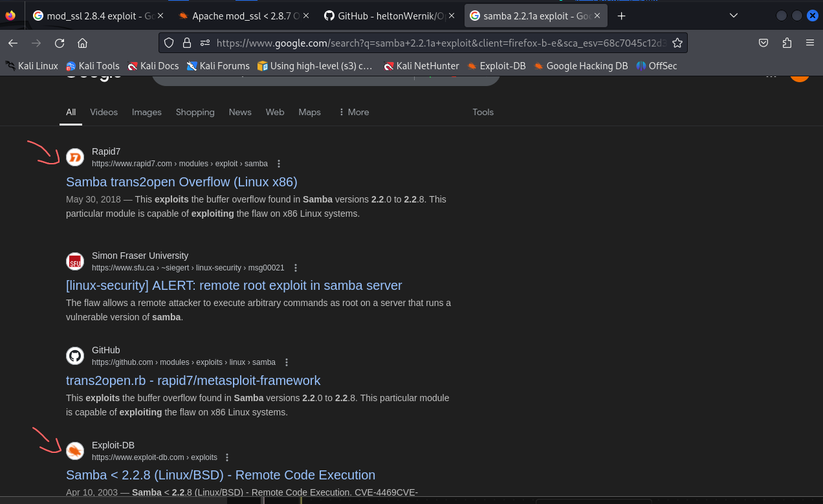Select the samba 2.2.1a exploit tab
Viewport: 823px width, 504px height.
[x=536, y=16]
